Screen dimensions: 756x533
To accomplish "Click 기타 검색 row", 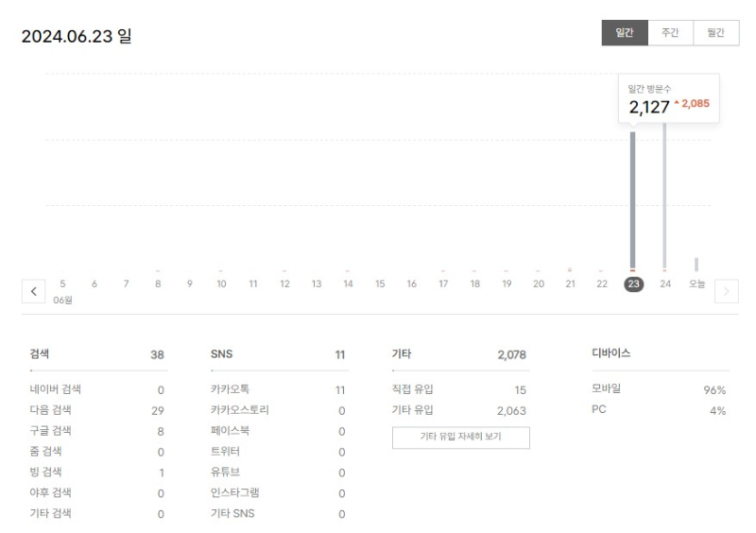I will tap(97, 514).
